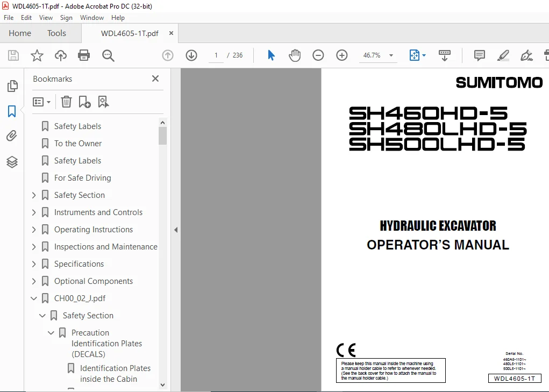Open the sign document pen tool
549x392 pixels.
[x=526, y=55]
